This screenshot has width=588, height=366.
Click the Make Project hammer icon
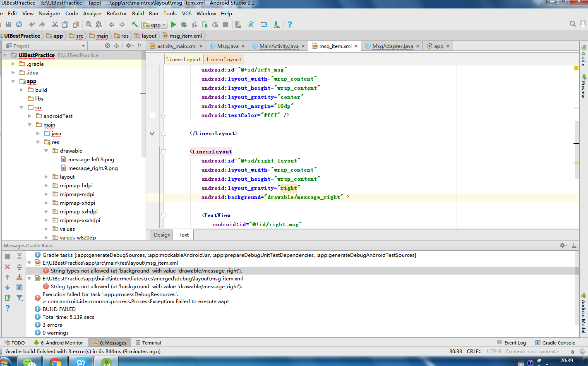coord(135,24)
